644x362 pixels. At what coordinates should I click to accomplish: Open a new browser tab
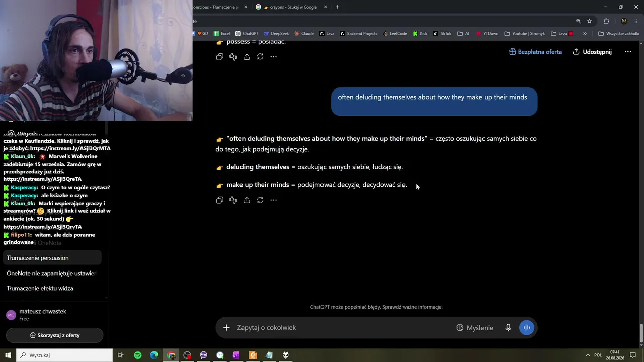point(337,7)
